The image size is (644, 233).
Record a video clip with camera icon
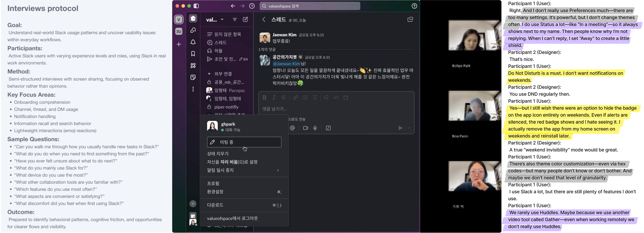click(x=306, y=128)
